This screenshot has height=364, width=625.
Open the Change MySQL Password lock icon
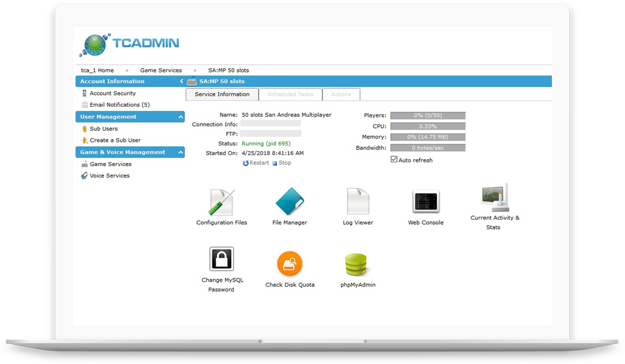(222, 259)
